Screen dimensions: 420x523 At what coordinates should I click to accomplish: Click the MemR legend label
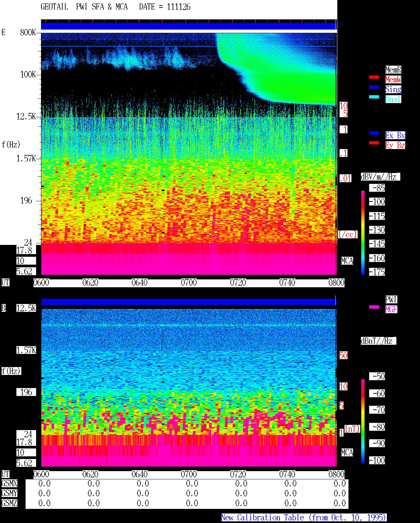[x=393, y=70]
